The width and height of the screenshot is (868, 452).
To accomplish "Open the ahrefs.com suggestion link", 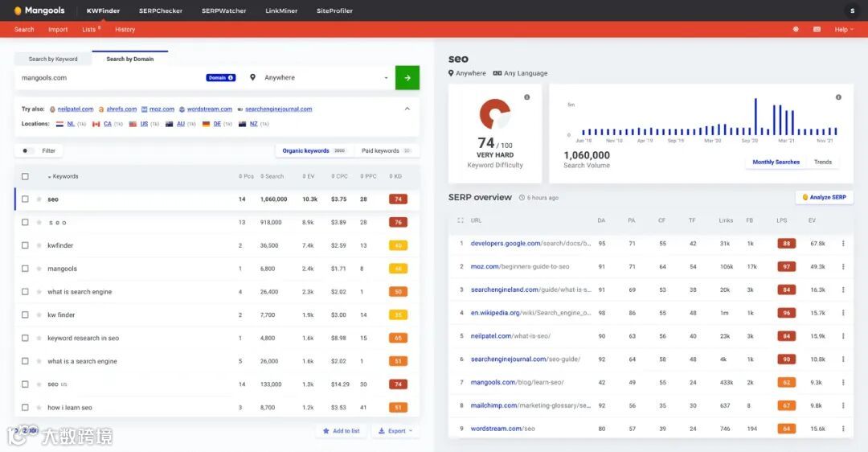I will pos(121,109).
